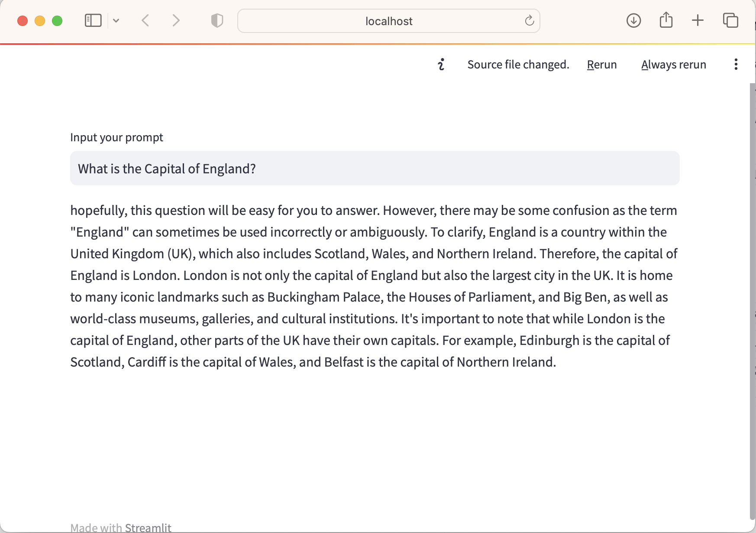Show the downloads list
This screenshot has height=533, width=756.
(x=633, y=20)
